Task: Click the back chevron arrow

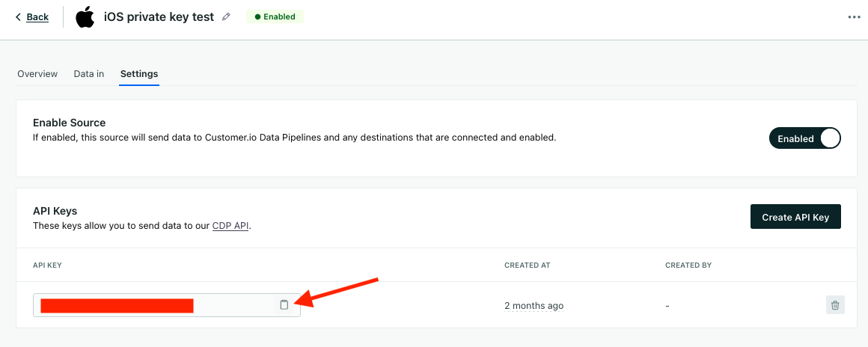Action: [x=19, y=17]
